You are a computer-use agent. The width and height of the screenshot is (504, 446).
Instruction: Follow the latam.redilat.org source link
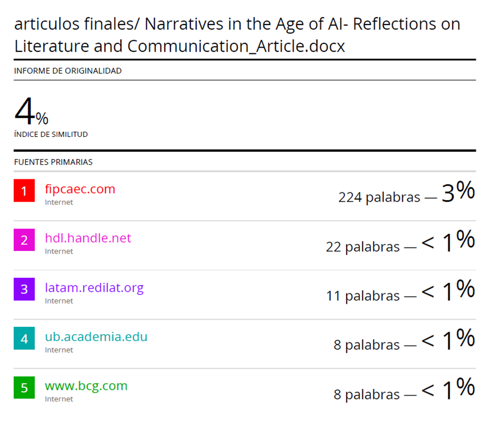94,288
